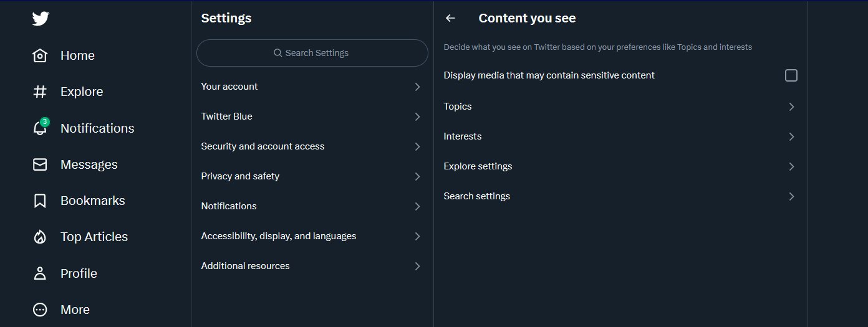Open Explore settings link
Viewport: 868px width, 327px height.
pyautogui.click(x=620, y=166)
